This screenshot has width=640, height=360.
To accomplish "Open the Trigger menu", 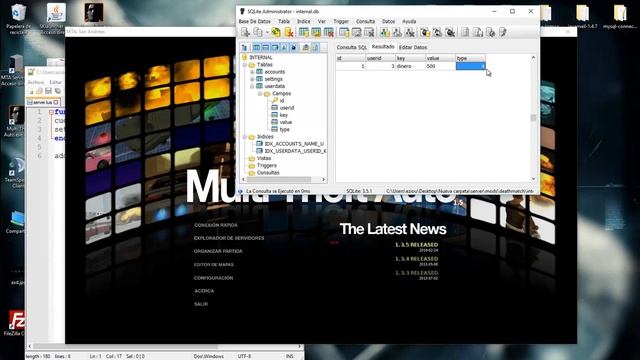I will pos(341,21).
